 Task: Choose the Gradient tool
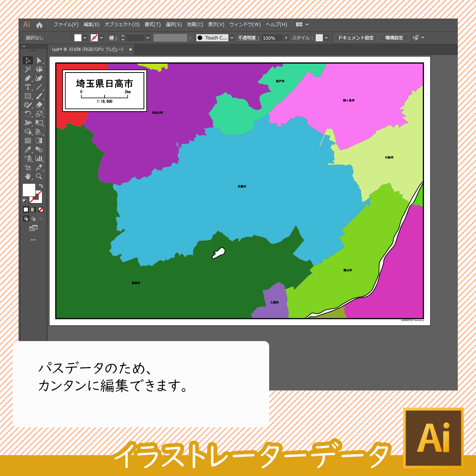(39, 141)
